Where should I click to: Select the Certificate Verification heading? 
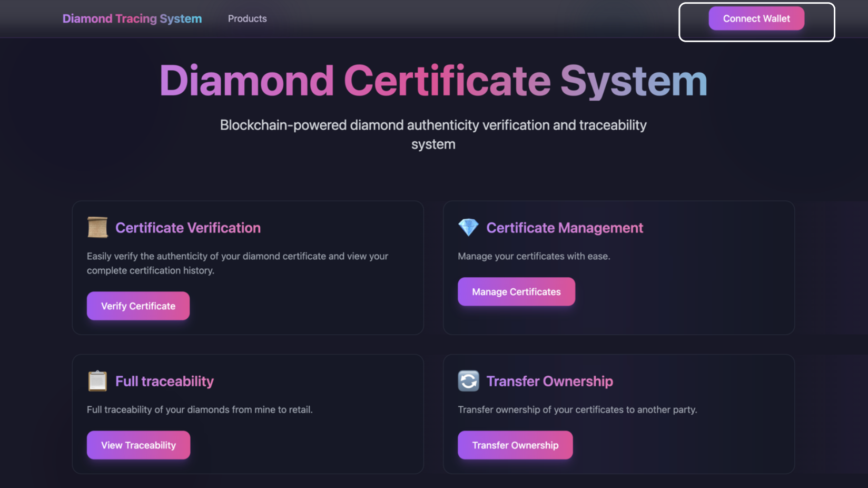(x=188, y=227)
